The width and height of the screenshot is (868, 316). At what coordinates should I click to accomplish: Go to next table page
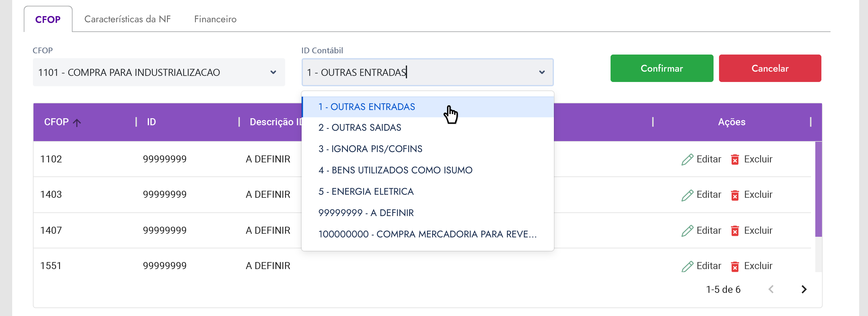coord(804,289)
